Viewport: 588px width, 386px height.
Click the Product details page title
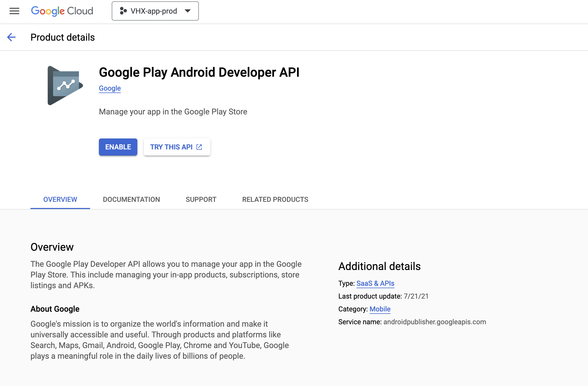63,37
